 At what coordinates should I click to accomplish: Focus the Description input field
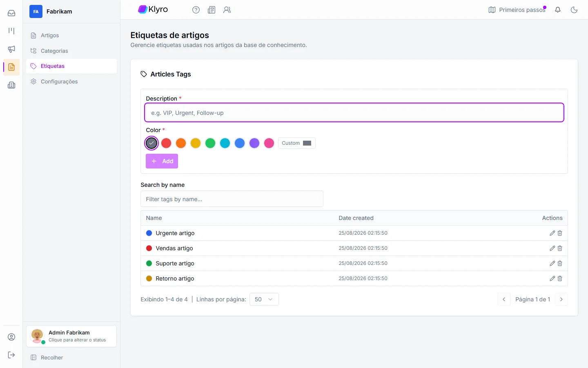354,112
